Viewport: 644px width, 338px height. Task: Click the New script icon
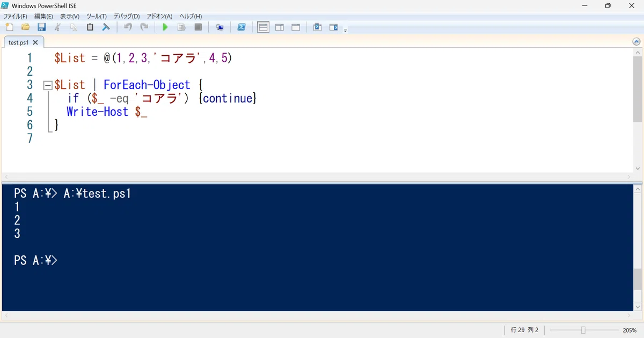coord(9,27)
